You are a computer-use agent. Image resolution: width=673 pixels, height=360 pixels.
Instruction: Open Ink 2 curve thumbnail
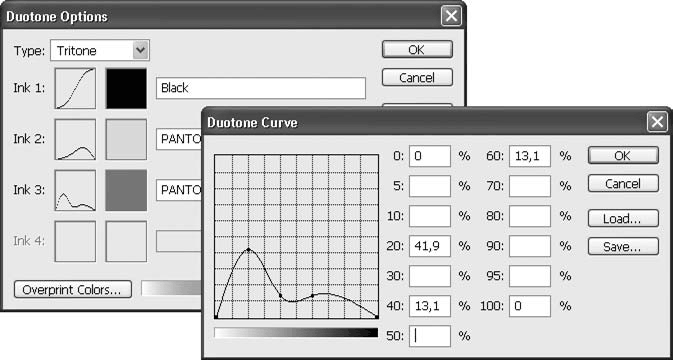(75, 139)
